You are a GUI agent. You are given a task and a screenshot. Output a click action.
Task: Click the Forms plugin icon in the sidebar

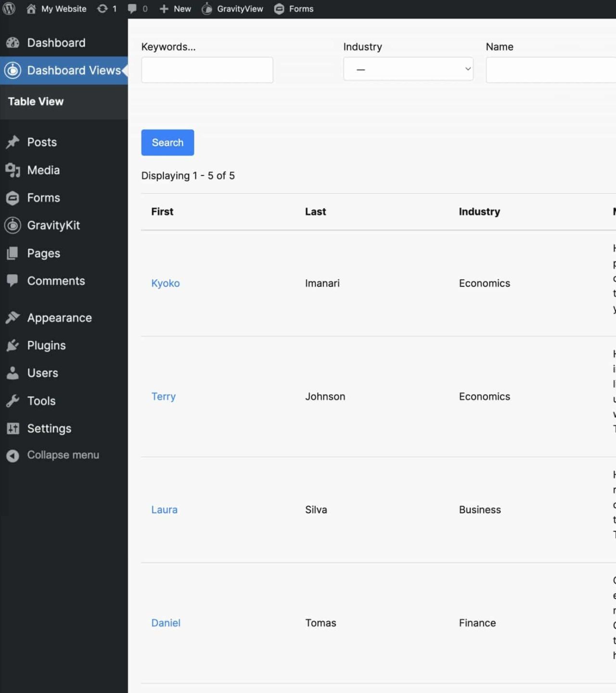point(12,198)
